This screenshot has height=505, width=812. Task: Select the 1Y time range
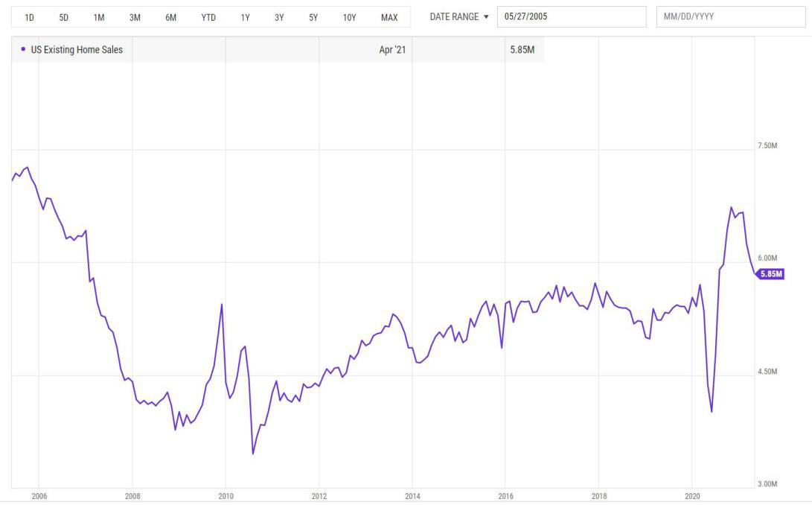tap(246, 18)
